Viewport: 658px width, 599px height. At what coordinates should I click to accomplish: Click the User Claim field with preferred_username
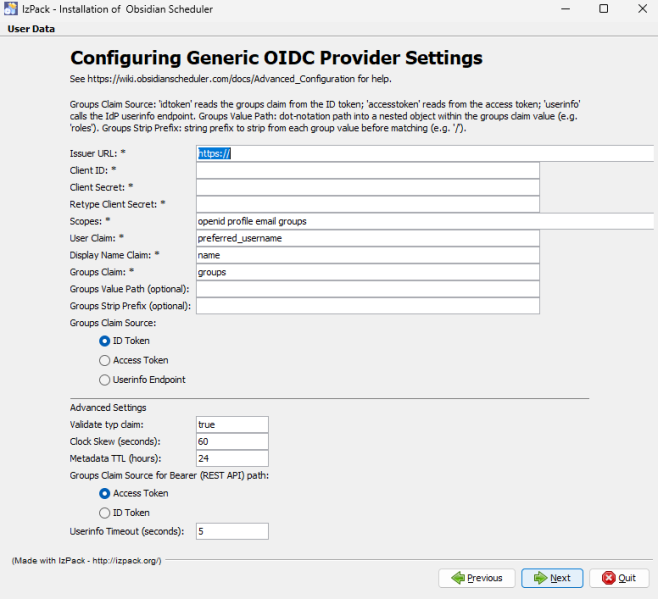[368, 238]
